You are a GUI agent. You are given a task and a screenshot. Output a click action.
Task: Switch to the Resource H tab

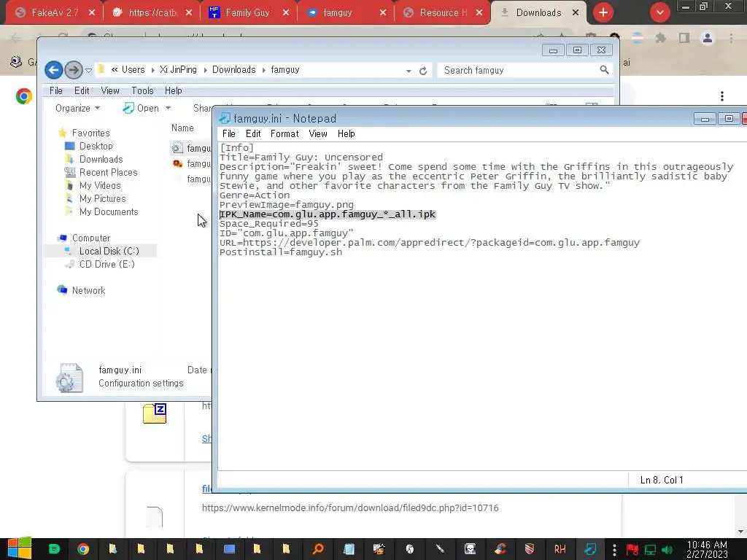441,12
